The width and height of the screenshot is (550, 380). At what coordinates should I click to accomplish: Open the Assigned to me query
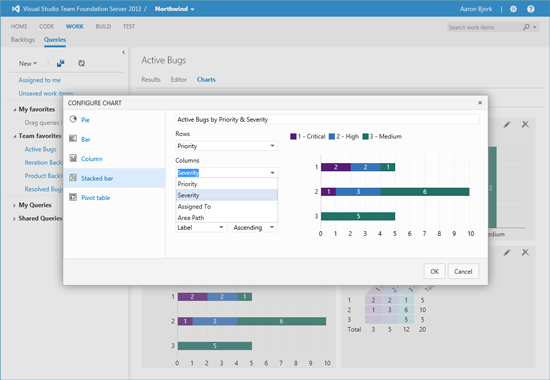click(40, 80)
